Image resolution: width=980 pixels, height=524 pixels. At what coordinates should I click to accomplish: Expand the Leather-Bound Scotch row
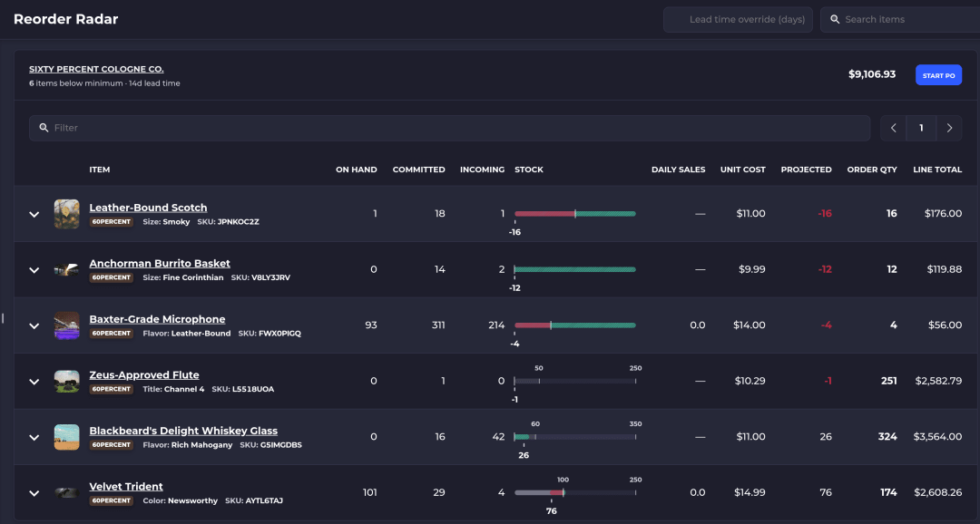pos(34,214)
